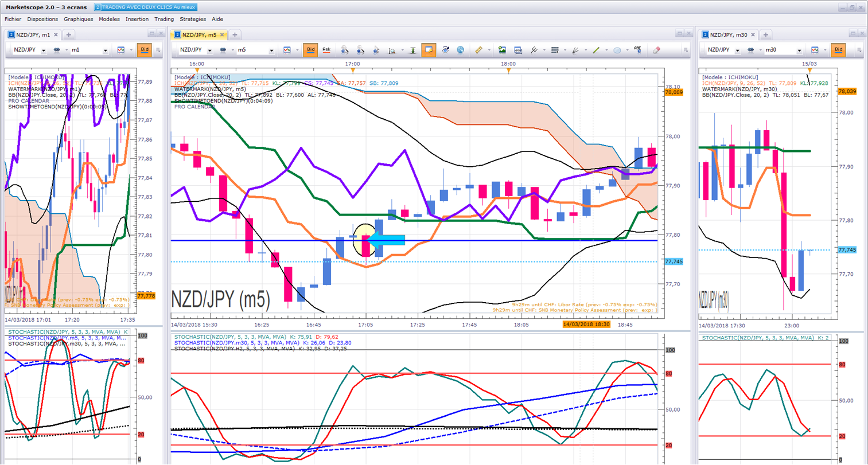Viewport: 868px width, 465px height.
Task: Click the globe icon in m5 toolbar
Action: click(460, 50)
